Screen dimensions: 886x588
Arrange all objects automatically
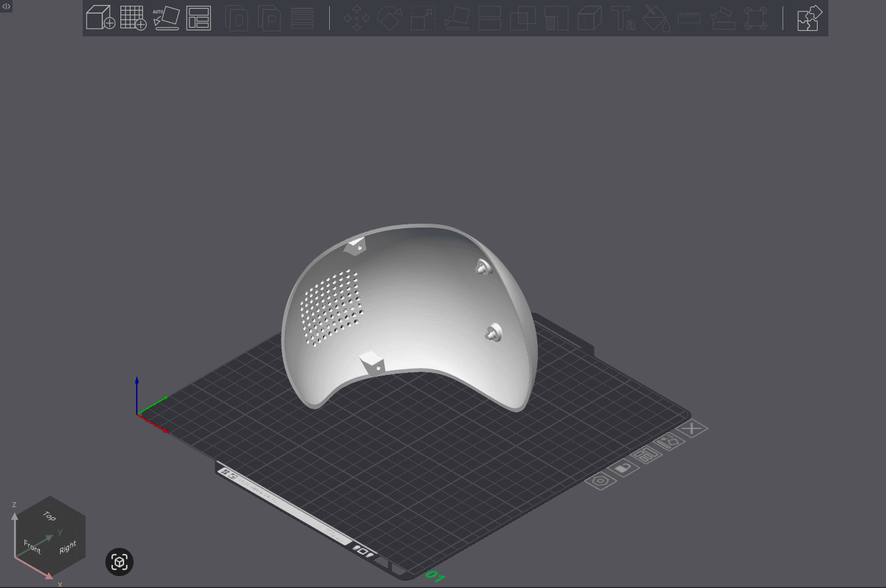pos(198,19)
